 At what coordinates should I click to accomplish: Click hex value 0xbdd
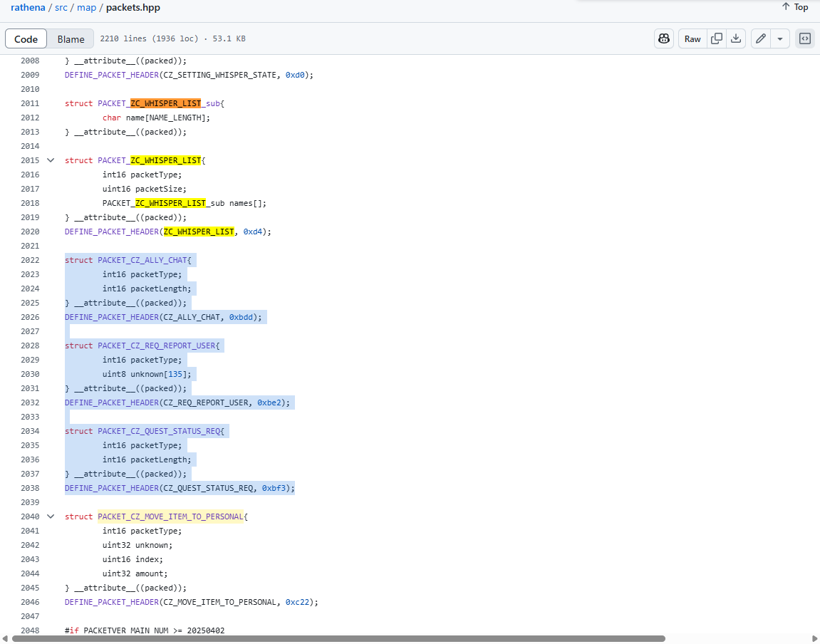[241, 317]
